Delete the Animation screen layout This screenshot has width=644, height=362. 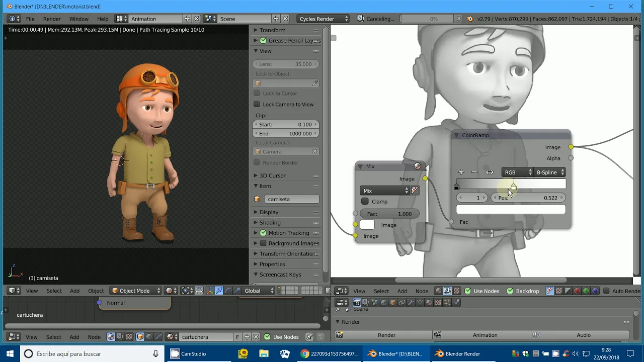196,19
